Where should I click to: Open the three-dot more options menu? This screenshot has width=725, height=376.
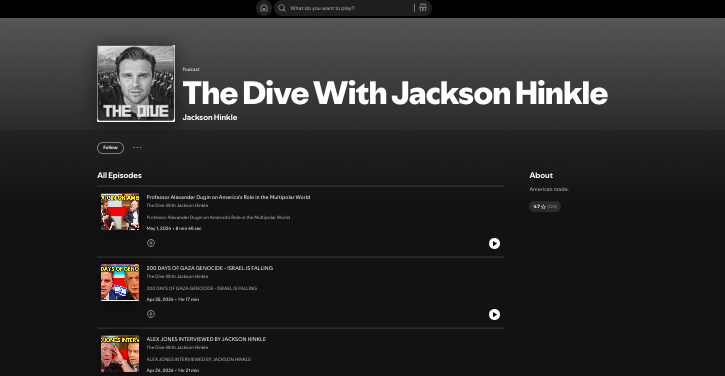pos(137,148)
